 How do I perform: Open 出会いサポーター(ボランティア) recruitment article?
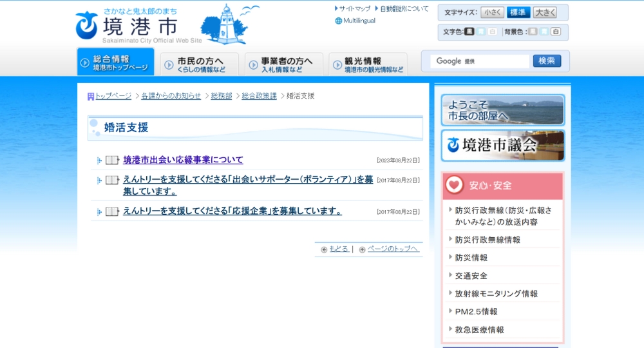tap(248, 186)
